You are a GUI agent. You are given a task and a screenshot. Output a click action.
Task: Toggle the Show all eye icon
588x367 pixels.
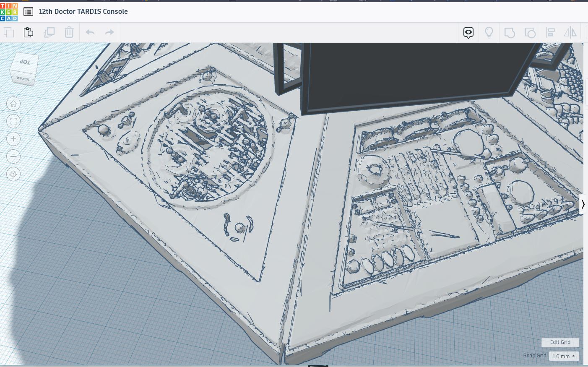click(468, 33)
